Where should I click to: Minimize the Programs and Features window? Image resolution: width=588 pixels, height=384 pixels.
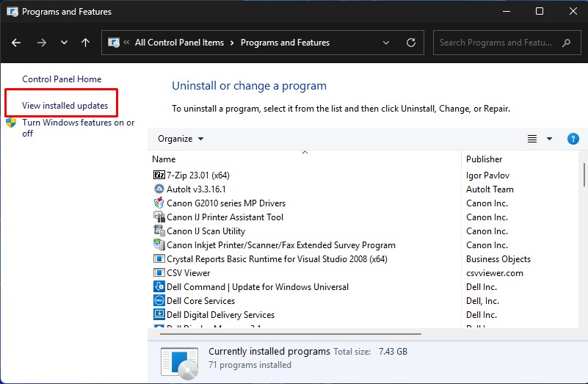pyautogui.click(x=507, y=11)
